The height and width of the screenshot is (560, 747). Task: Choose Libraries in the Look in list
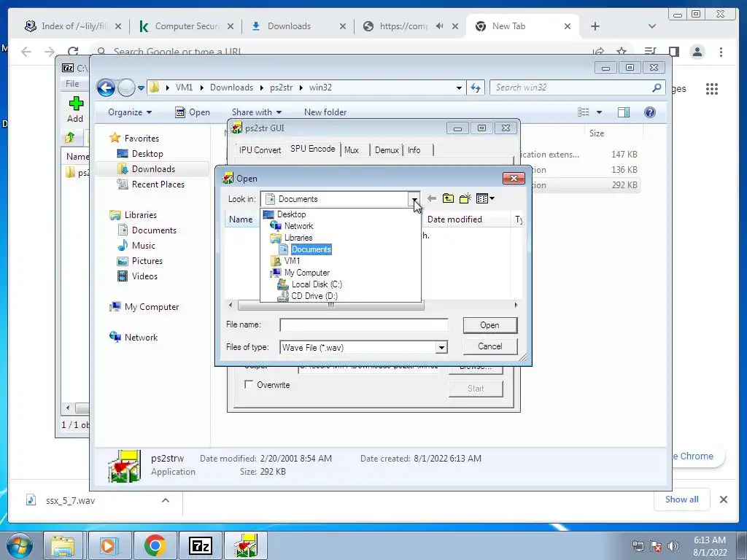[298, 238]
